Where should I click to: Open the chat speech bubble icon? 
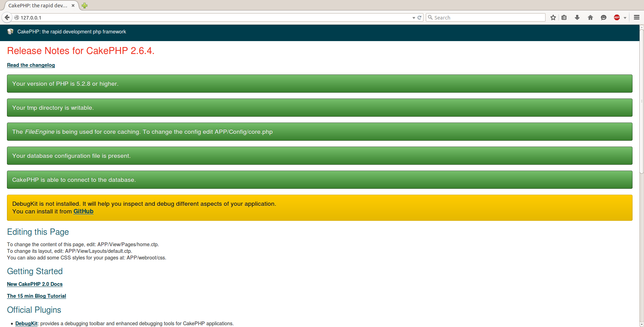click(x=604, y=17)
